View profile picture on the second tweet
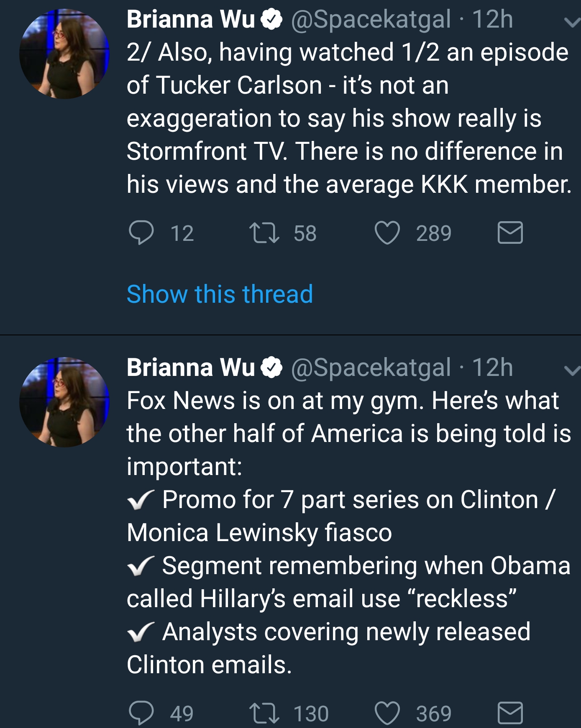The width and height of the screenshot is (581, 728). pos(64,402)
